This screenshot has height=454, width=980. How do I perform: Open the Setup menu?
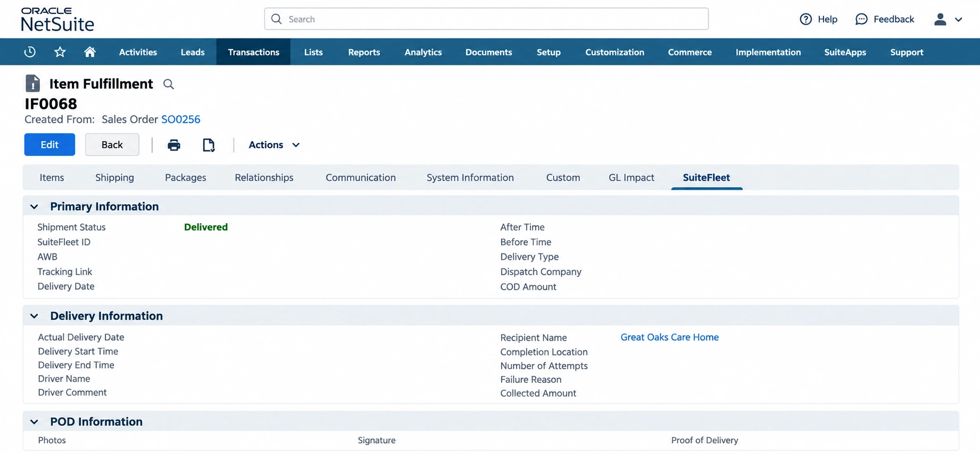pos(549,52)
